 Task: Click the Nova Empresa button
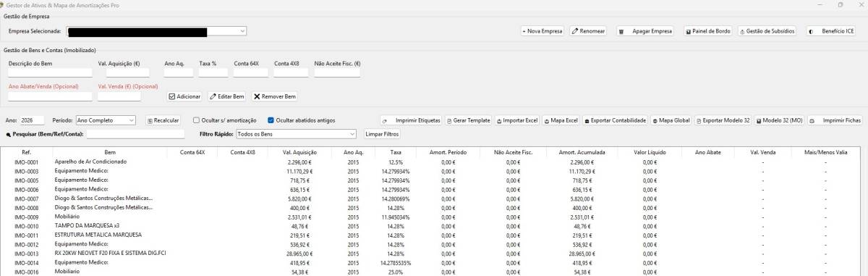click(x=542, y=31)
